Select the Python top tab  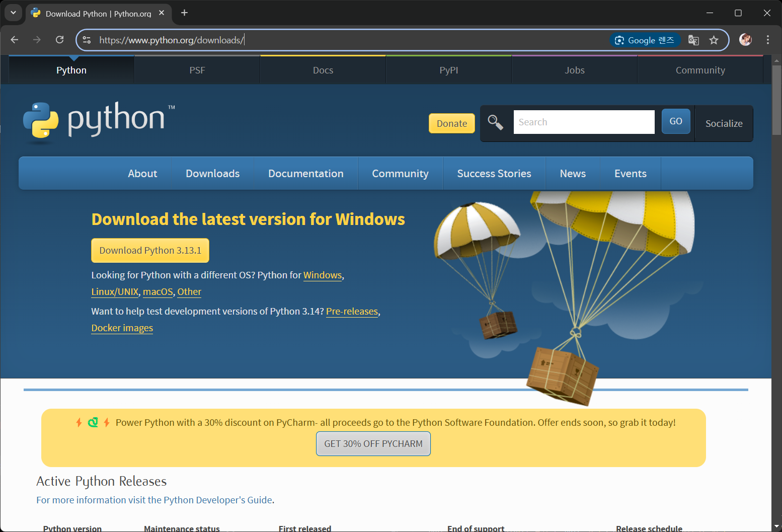click(71, 70)
